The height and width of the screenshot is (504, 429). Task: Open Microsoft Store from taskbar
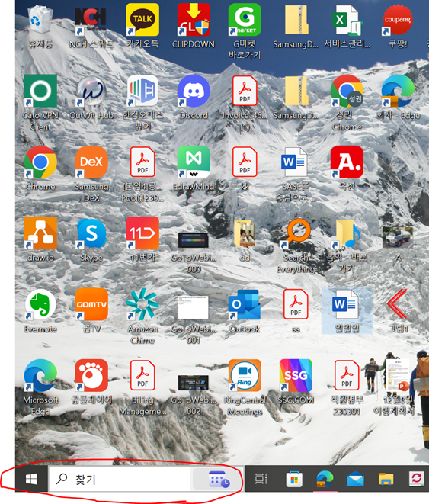[294, 480]
